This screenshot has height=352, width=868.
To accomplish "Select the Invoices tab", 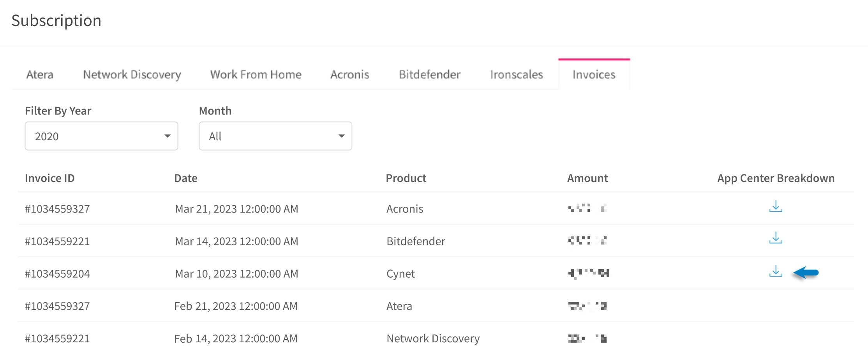I will 594,74.
